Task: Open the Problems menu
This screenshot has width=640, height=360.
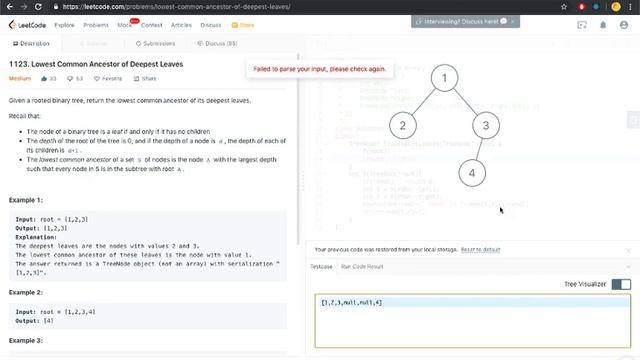Action: (x=96, y=25)
